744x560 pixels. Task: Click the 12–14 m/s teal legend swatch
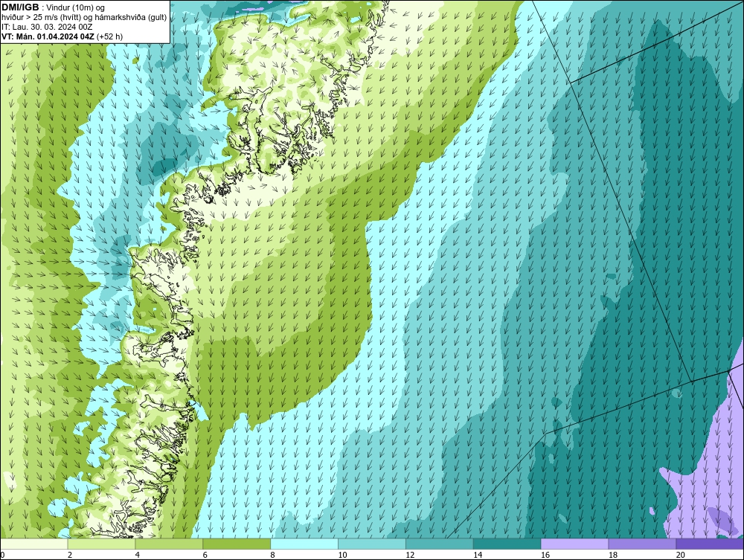point(440,544)
